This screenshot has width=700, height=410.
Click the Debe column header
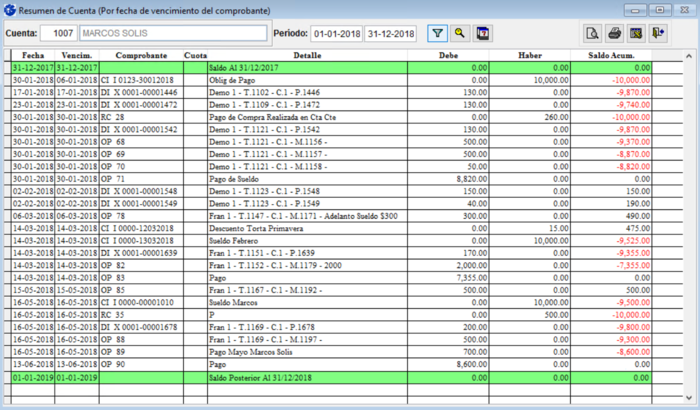(450, 55)
